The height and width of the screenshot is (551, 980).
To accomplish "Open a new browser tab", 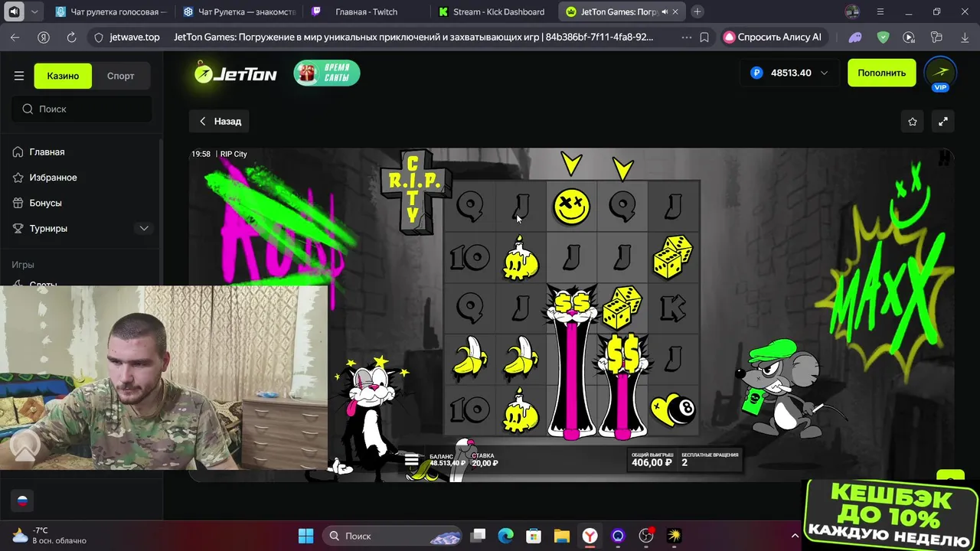I will pyautogui.click(x=697, y=12).
